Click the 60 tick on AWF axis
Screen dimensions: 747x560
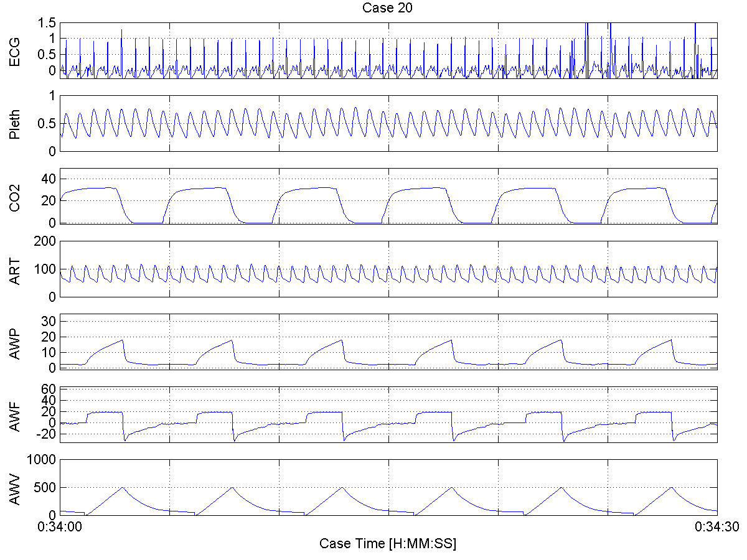coord(49,389)
